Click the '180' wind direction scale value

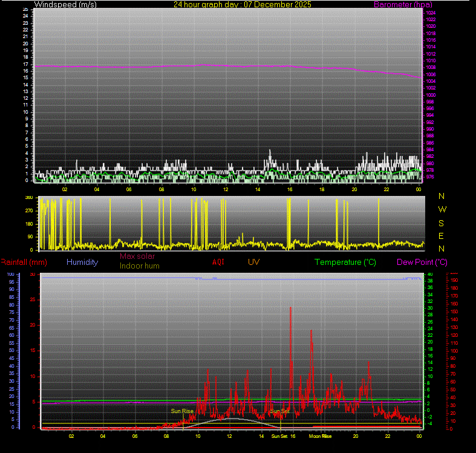(29, 224)
